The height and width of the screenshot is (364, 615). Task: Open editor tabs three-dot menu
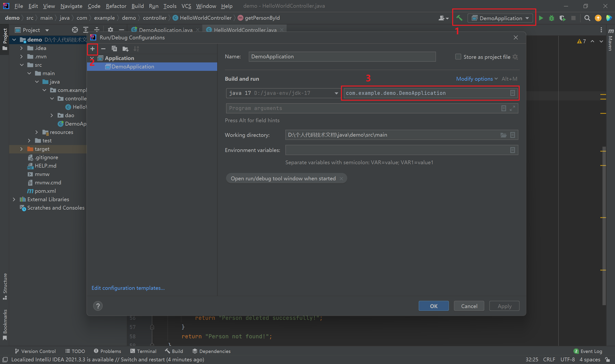601,30
